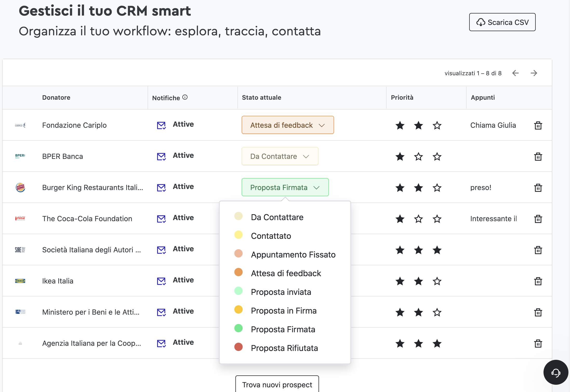Delete the Fondazione Cariplo row
This screenshot has width=570, height=392.
pos(538,125)
